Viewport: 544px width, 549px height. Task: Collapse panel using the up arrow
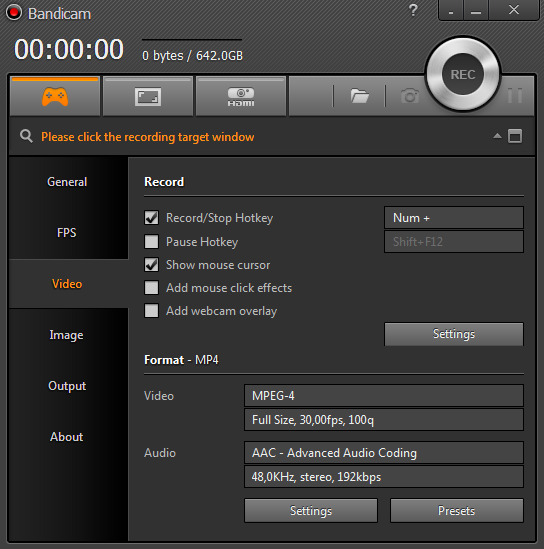click(x=497, y=136)
